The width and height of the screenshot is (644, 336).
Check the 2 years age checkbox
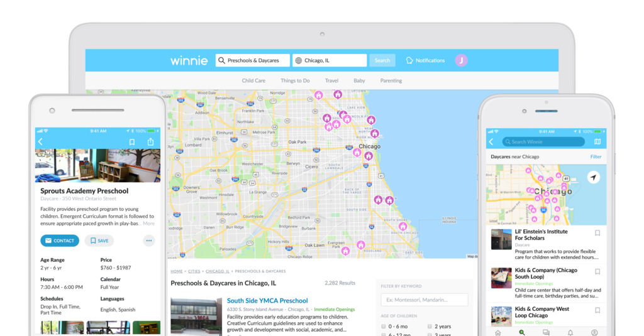point(430,327)
